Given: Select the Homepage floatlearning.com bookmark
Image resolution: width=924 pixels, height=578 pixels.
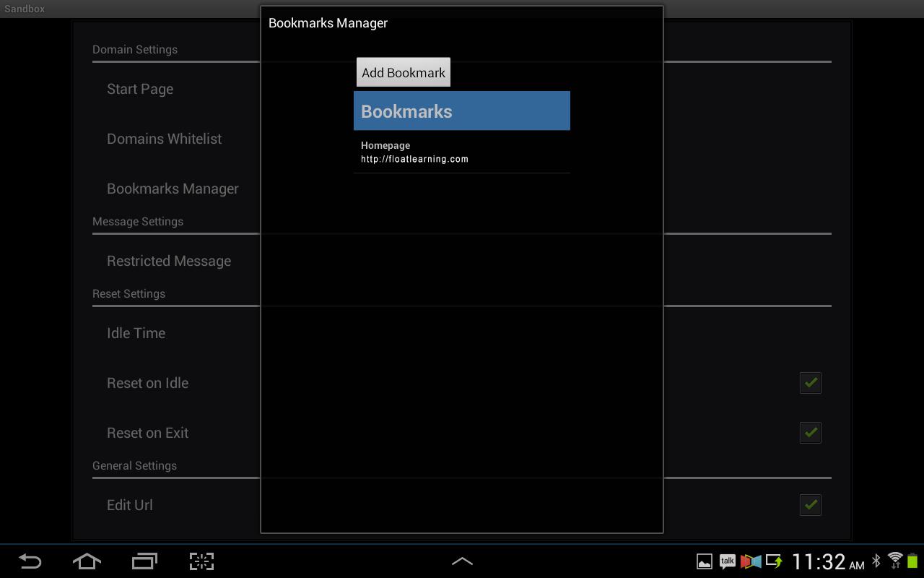Looking at the screenshot, I should click(x=462, y=152).
